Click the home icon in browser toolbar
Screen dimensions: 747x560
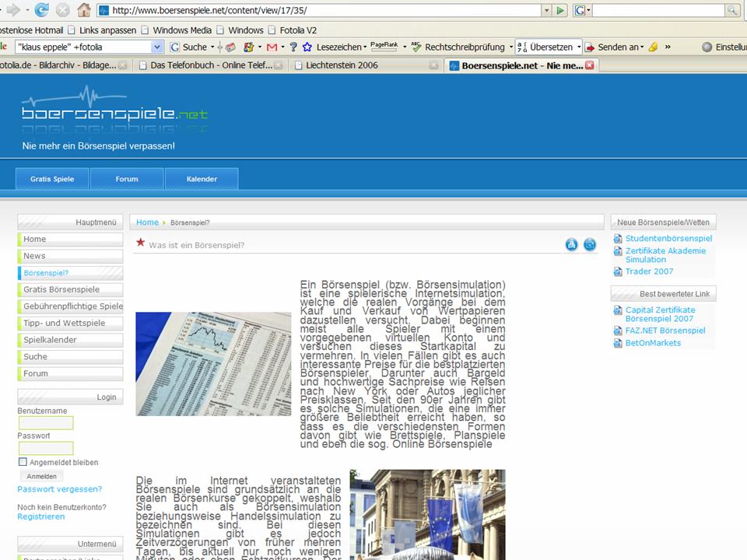pyautogui.click(x=83, y=10)
